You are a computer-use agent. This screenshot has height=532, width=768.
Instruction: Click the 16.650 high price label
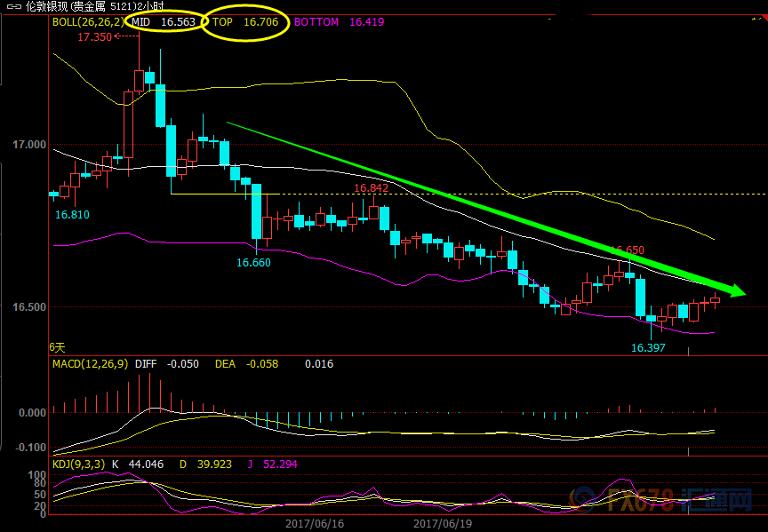pyautogui.click(x=627, y=250)
